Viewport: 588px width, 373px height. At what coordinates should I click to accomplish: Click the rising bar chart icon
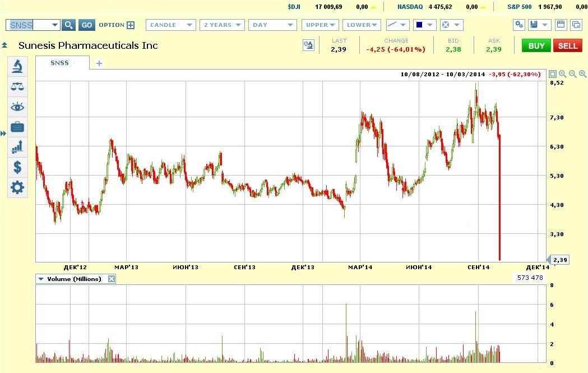17,147
